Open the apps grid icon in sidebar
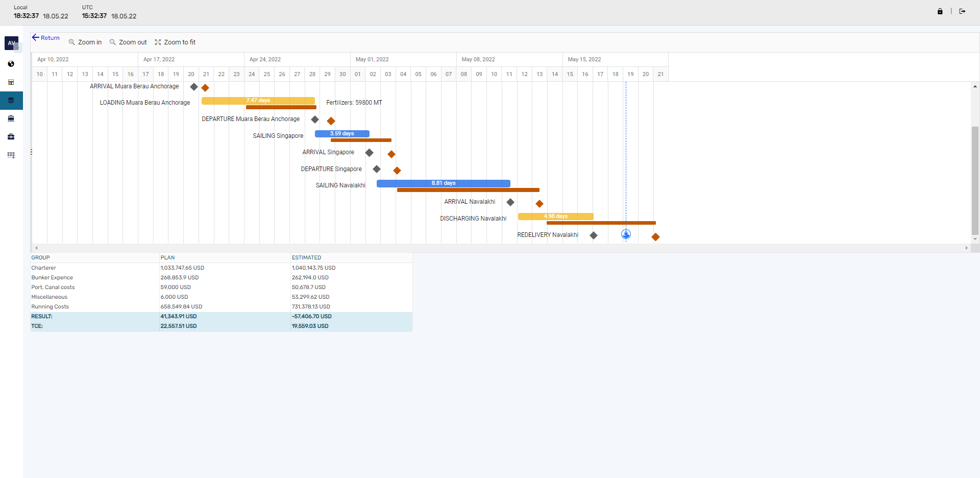Viewport: 980px width, 478px height. (x=11, y=155)
